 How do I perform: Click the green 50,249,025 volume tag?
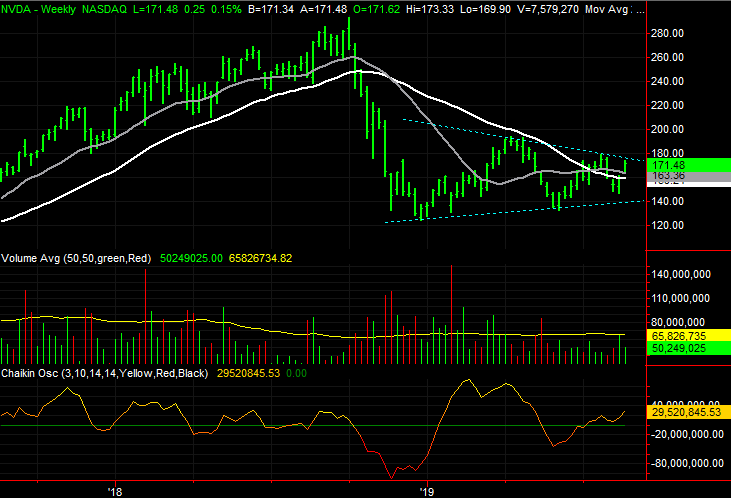coord(690,348)
